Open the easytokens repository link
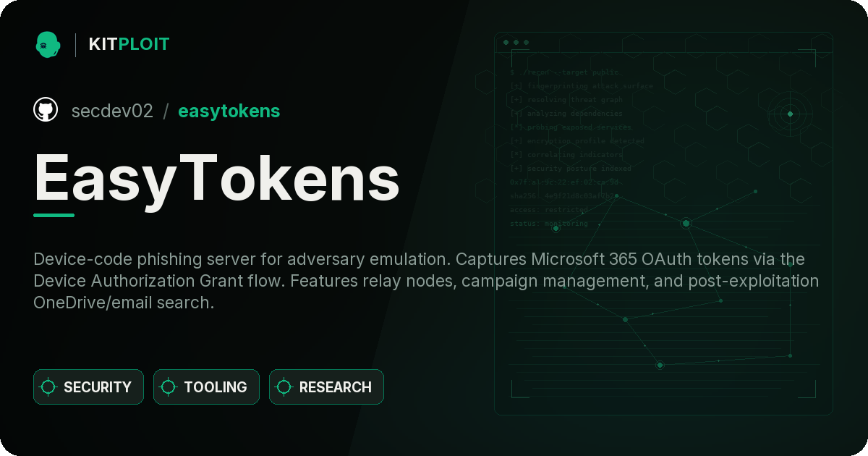Image resolution: width=868 pixels, height=456 pixels. coord(229,111)
